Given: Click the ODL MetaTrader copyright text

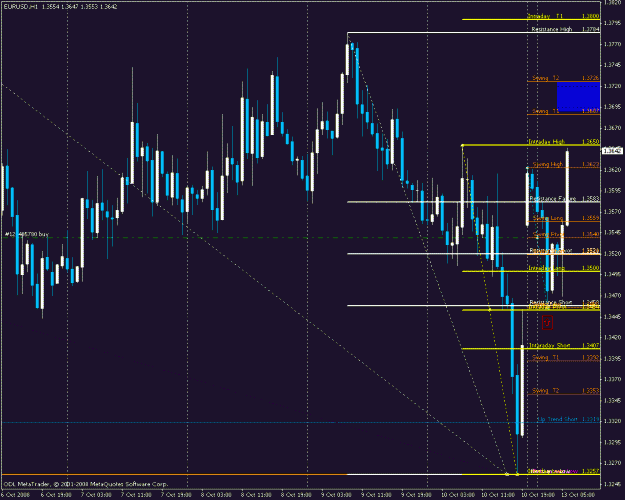Looking at the screenshot, I should click(86, 484).
